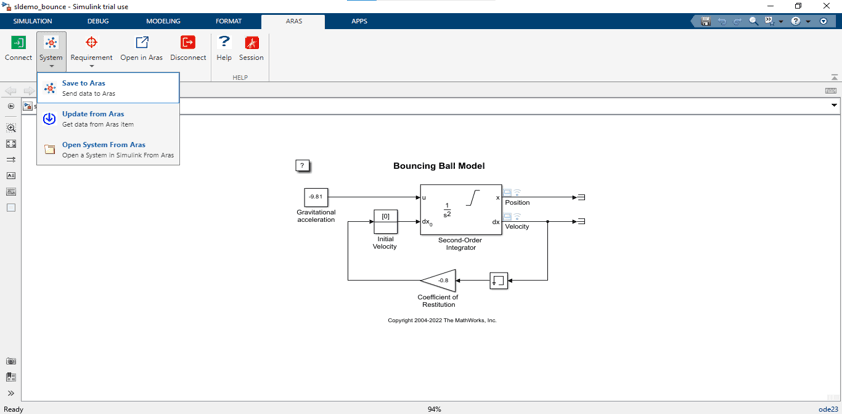Select the -9.81 Gravitational acceleration block
This screenshot has height=414, width=842.
tap(316, 197)
